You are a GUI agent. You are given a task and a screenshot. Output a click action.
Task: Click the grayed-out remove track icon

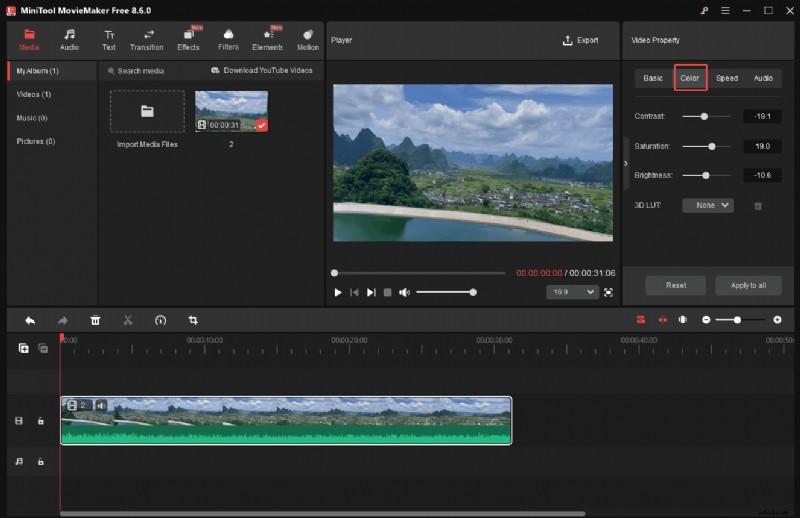43,348
